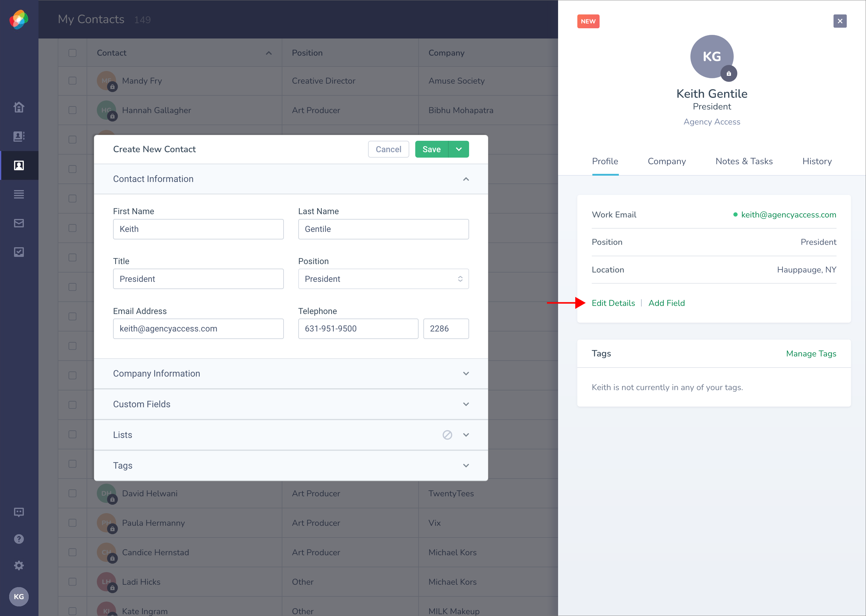Click Ladi Hicks's avatar

point(106,582)
